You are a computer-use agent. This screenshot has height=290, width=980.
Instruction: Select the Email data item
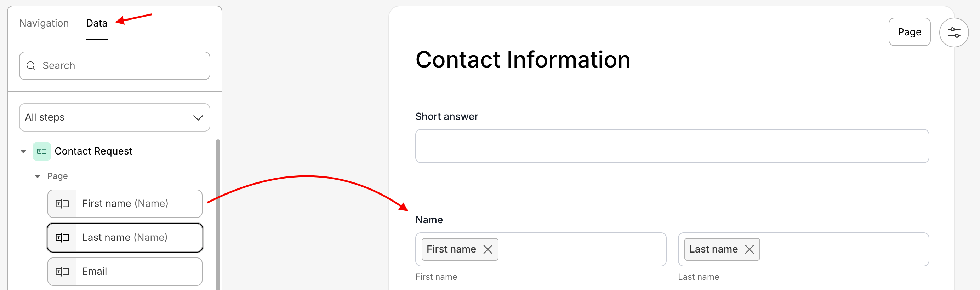point(138,271)
